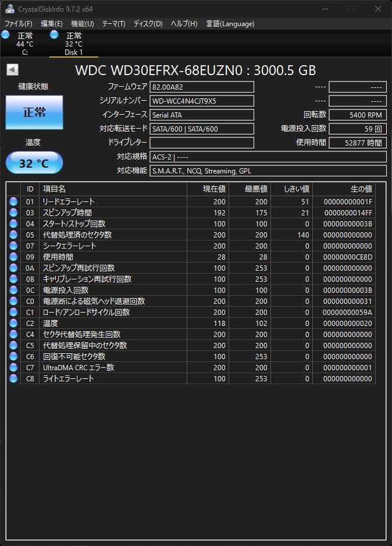Click the 健康状態 label
The width and height of the screenshot is (392, 546).
coord(33,86)
